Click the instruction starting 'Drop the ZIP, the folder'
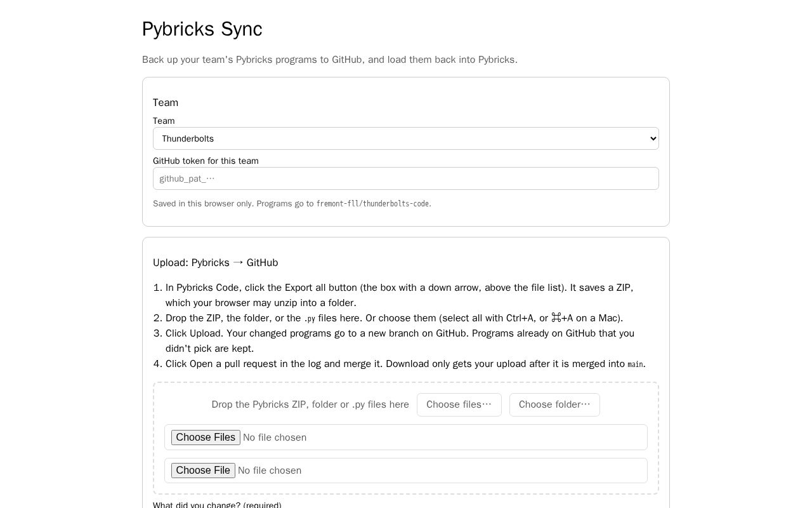The height and width of the screenshot is (508, 812). pyautogui.click(x=394, y=318)
